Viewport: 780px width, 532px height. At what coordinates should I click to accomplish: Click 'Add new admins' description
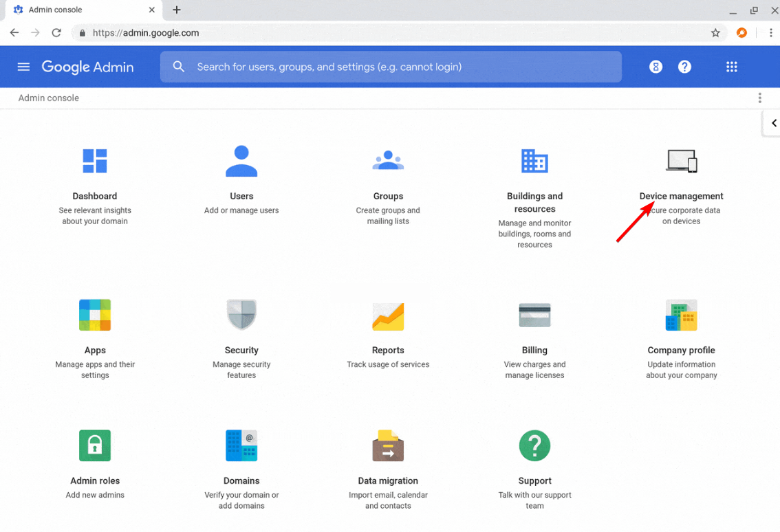tap(94, 495)
